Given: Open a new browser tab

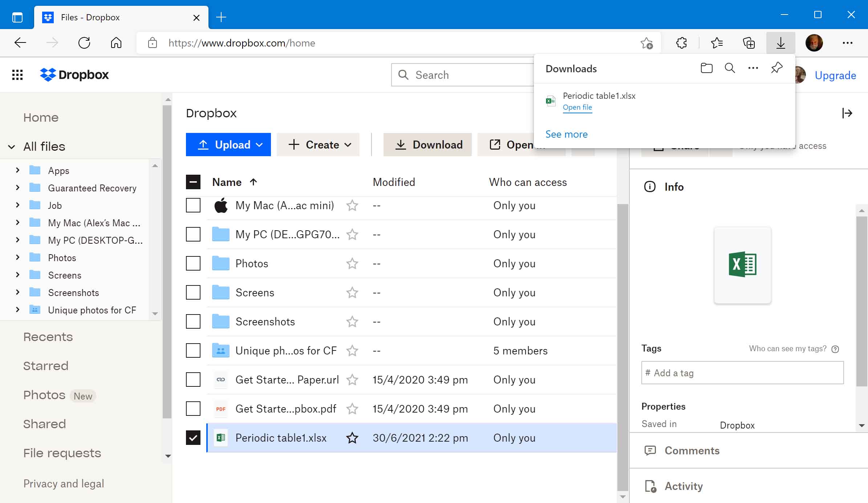Looking at the screenshot, I should (221, 17).
